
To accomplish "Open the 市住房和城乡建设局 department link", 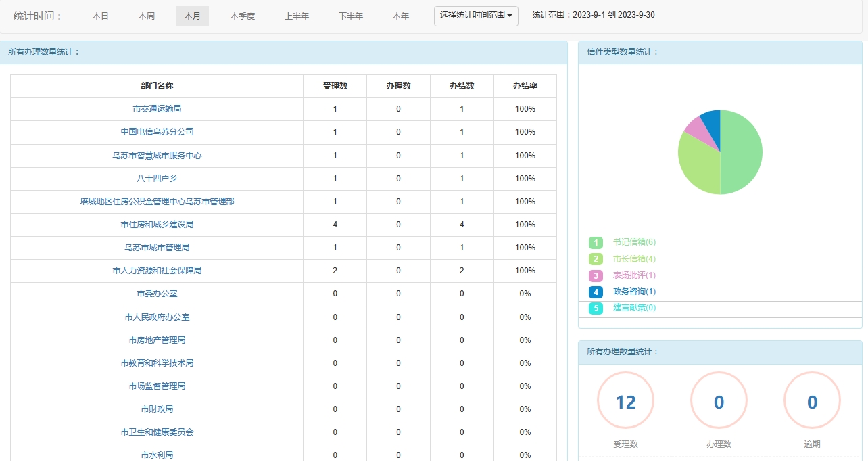I will [157, 225].
